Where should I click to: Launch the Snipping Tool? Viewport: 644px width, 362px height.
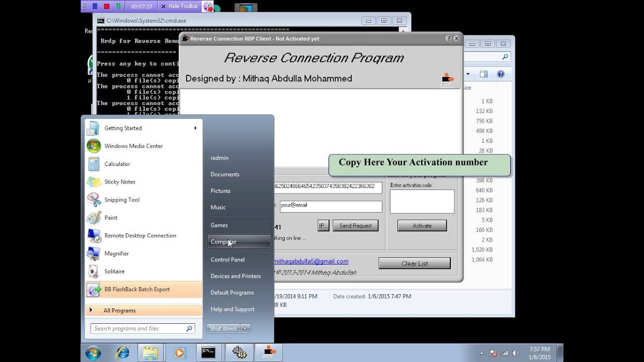143,200
